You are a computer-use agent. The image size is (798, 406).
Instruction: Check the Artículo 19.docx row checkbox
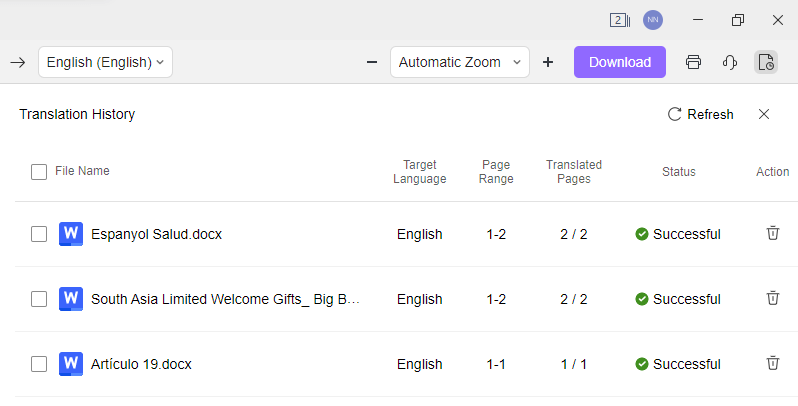click(x=39, y=364)
